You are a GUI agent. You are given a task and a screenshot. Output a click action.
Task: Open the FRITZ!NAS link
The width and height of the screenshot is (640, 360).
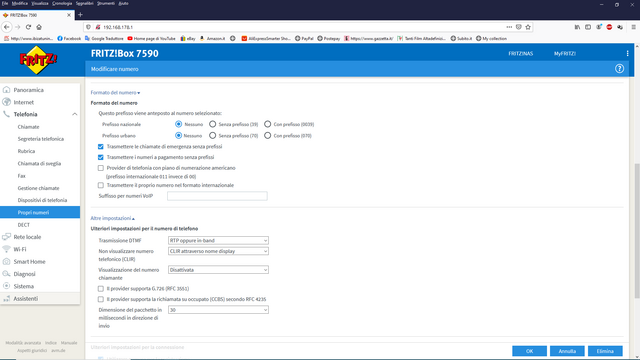coord(520,53)
